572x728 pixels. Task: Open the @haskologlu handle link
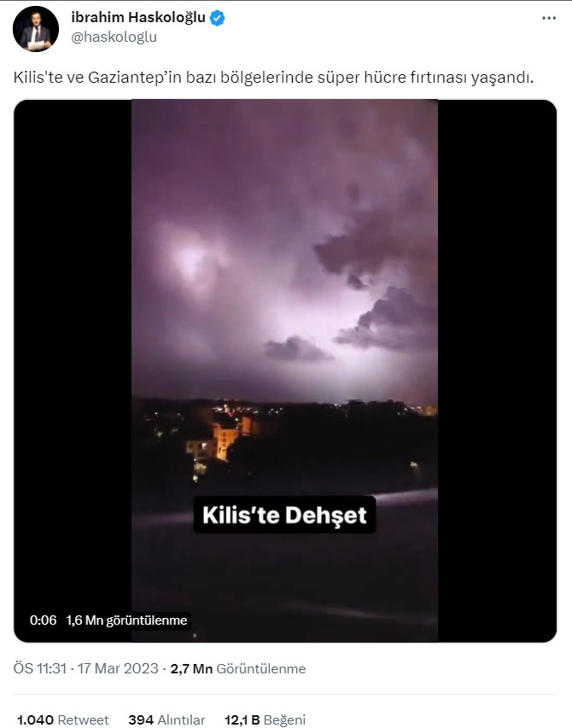coord(114,38)
